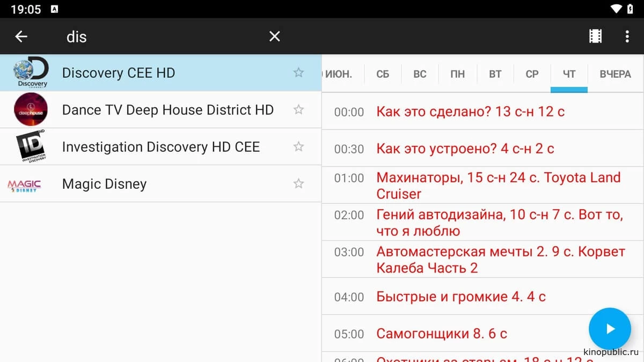The image size is (644, 362).
Task: Open Magic Disney channel
Action: click(x=161, y=183)
